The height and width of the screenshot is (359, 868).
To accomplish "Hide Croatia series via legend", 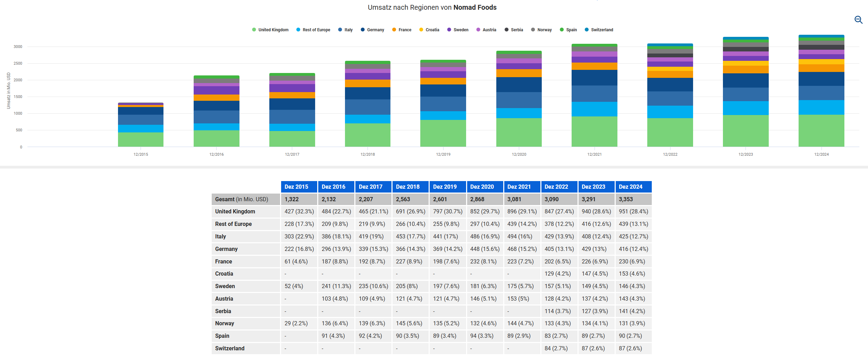I will click(x=429, y=30).
